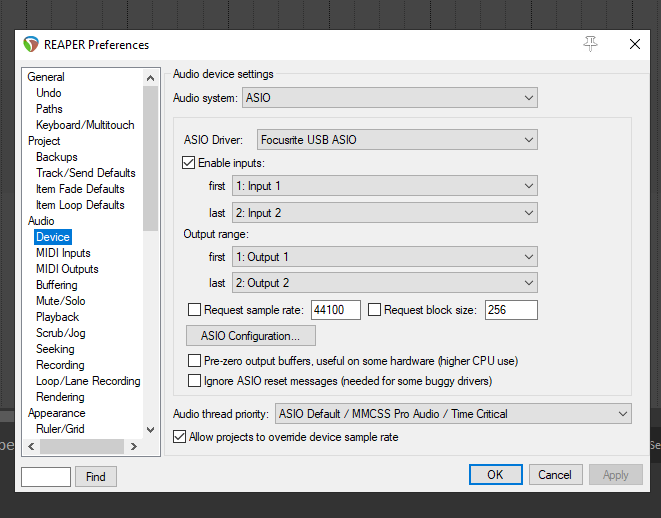Expand the Audio thread priority dropdown
661x518 pixels.
[x=453, y=414]
